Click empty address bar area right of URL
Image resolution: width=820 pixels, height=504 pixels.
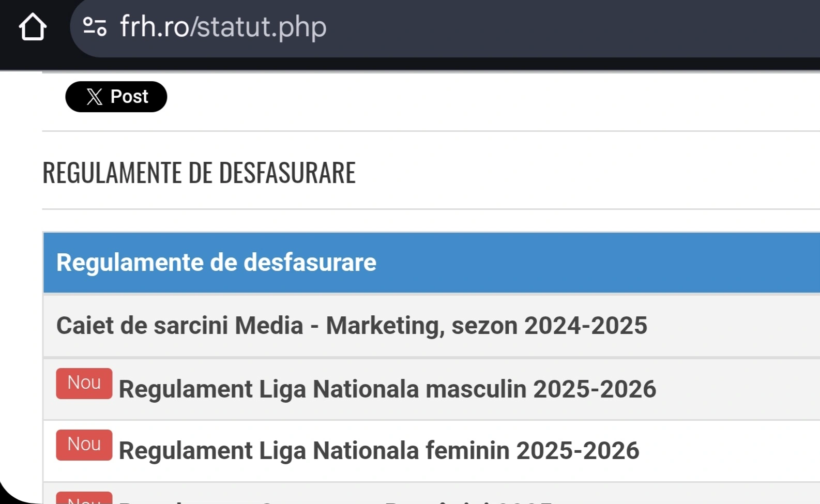coord(569,27)
